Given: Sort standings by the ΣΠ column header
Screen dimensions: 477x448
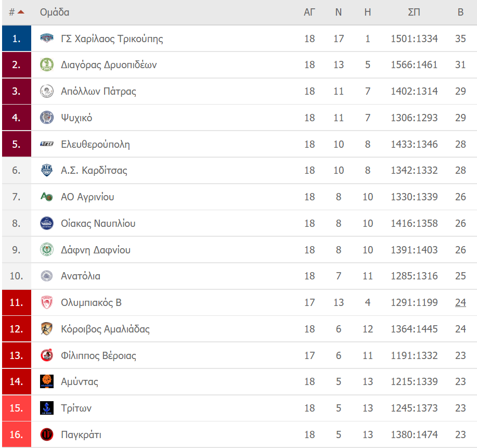Looking at the screenshot, I should click(414, 12).
